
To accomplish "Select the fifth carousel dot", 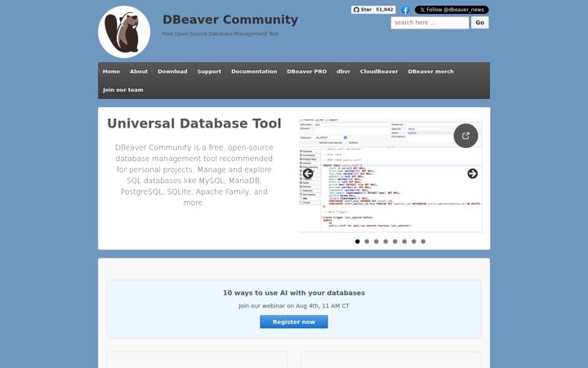I will (x=395, y=241).
